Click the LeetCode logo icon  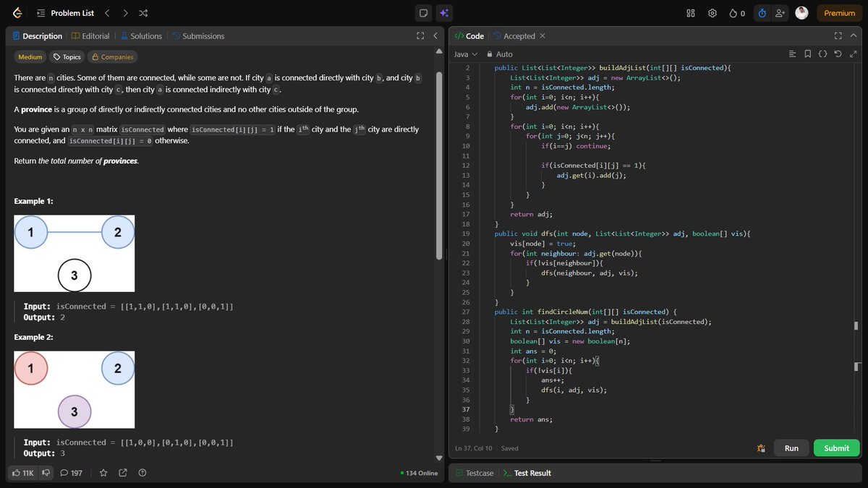pos(17,12)
